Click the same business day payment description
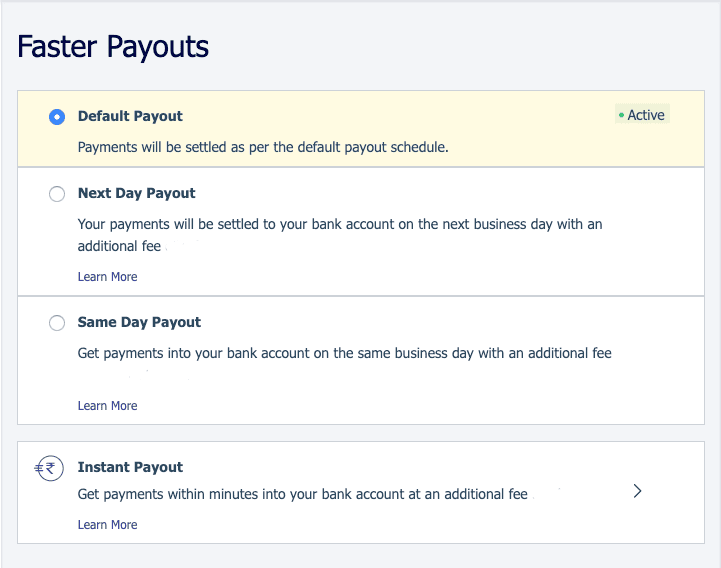Screen dimensions: 721x568 (344, 353)
